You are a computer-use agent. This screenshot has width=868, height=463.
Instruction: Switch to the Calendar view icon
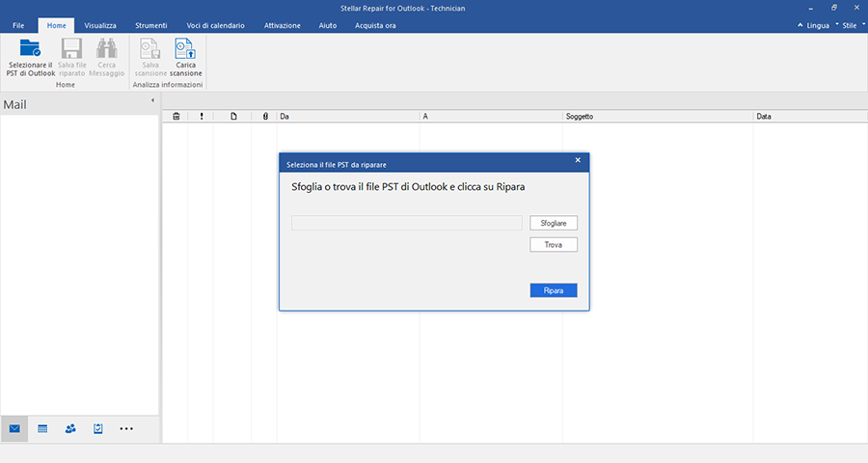point(42,428)
